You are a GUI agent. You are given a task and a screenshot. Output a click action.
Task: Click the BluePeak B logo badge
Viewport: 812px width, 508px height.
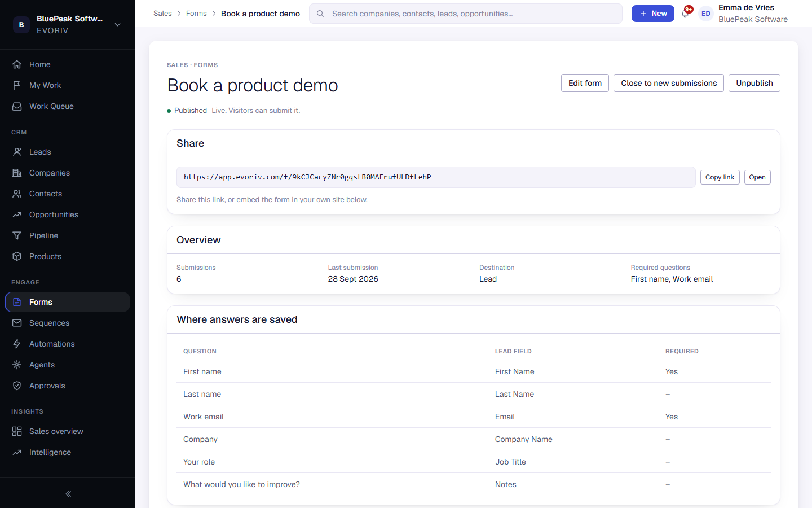point(21,25)
